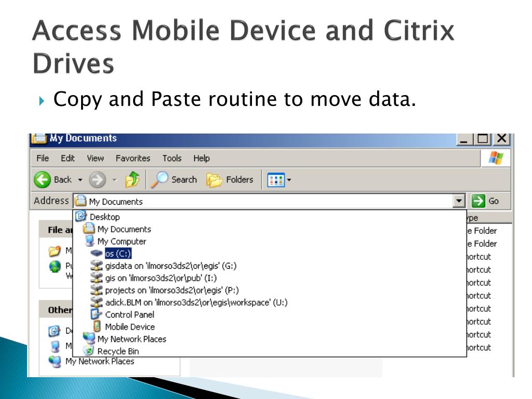
Task: Open the Tools menu
Action: (x=171, y=158)
